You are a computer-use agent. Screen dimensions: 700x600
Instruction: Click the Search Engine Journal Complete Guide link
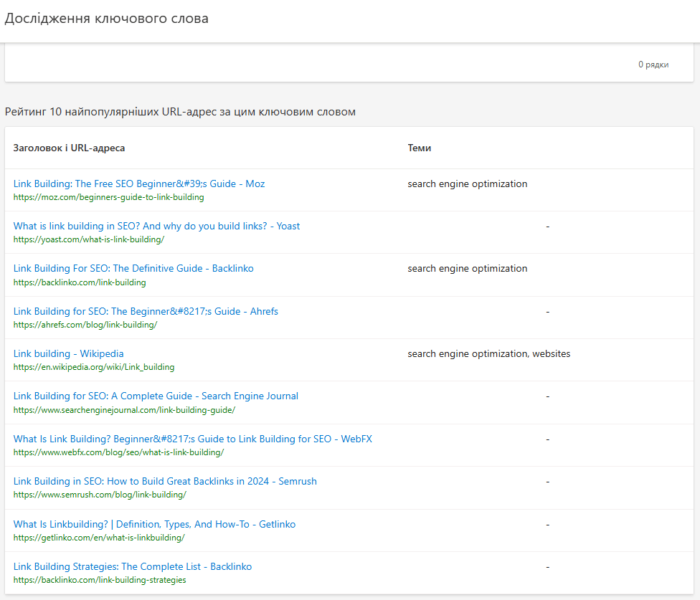(156, 396)
